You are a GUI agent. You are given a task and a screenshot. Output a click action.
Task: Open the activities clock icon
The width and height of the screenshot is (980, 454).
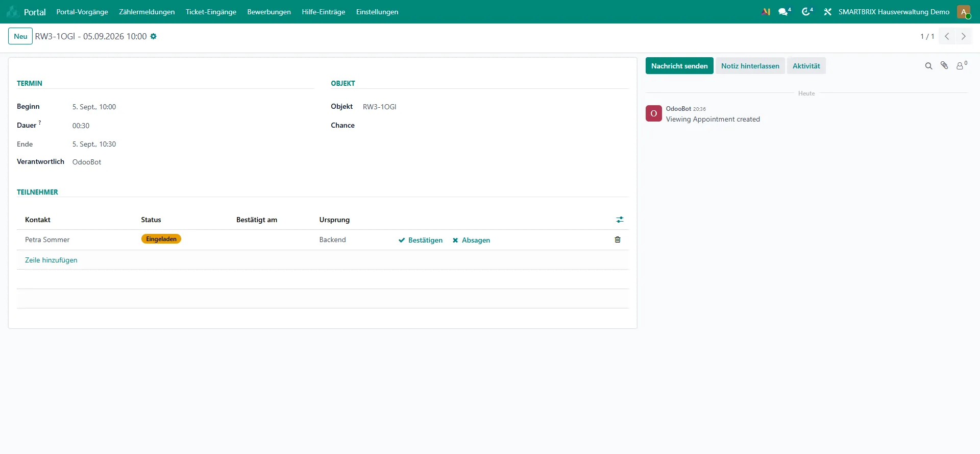(x=807, y=12)
